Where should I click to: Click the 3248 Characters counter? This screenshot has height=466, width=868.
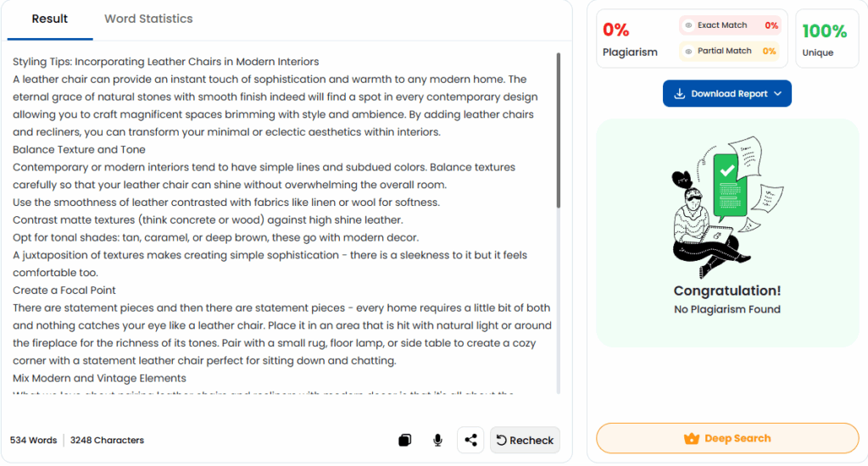coord(107,441)
